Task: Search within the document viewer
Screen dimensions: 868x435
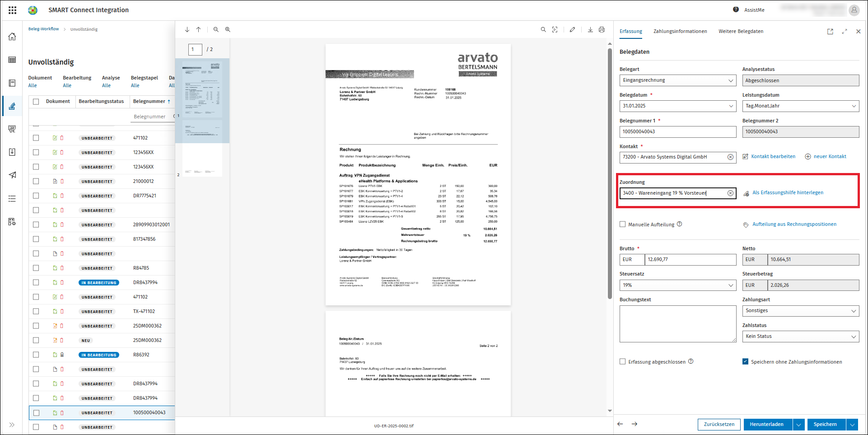Action: click(543, 29)
